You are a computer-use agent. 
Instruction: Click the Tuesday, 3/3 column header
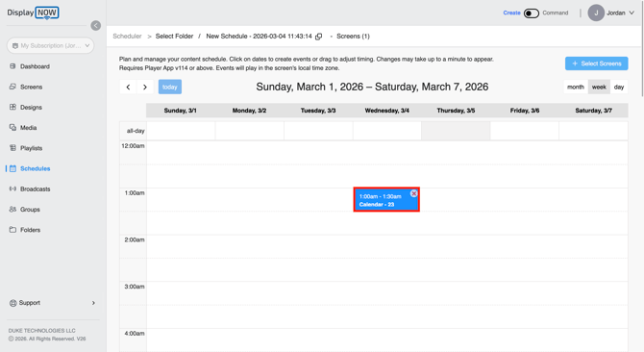point(318,111)
